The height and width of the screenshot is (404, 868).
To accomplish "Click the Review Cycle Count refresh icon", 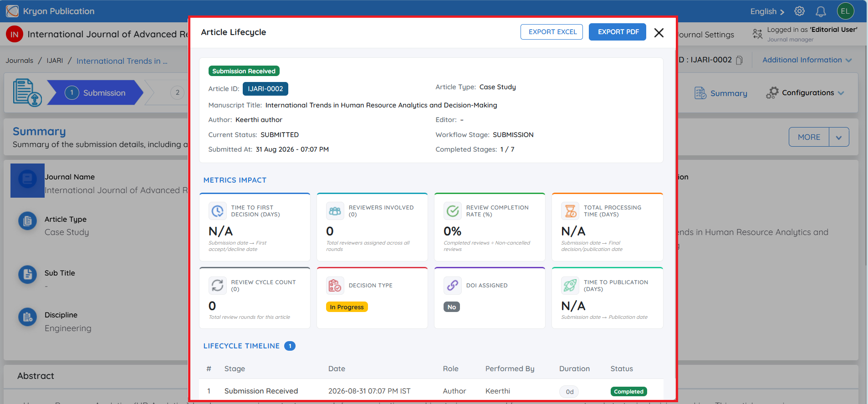I will coord(218,286).
